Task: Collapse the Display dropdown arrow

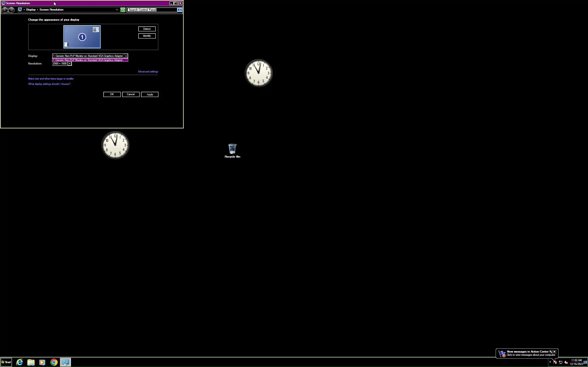Action: (126, 56)
